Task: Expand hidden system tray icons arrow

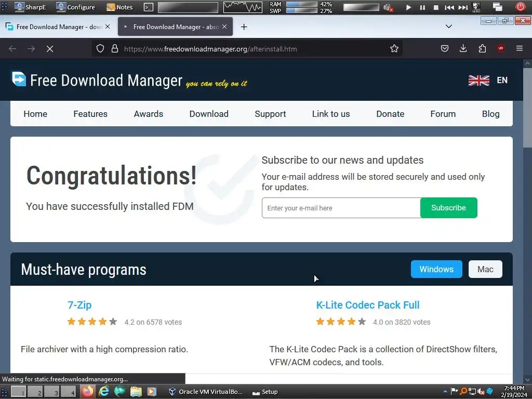Action: coord(445,392)
